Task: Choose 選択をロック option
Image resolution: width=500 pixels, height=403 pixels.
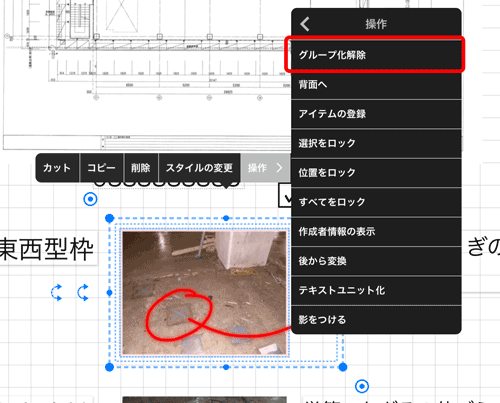Action: tap(376, 143)
